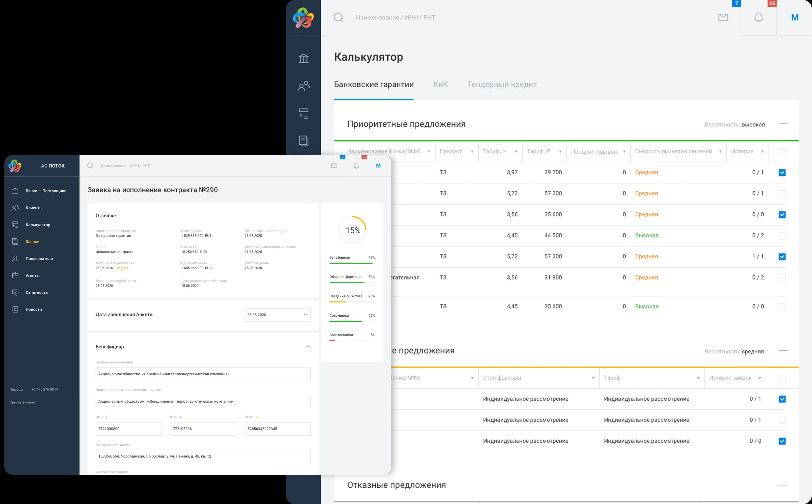812x504 pixels.
Task: Collapse the Отказные предложения section
Action: [783, 485]
